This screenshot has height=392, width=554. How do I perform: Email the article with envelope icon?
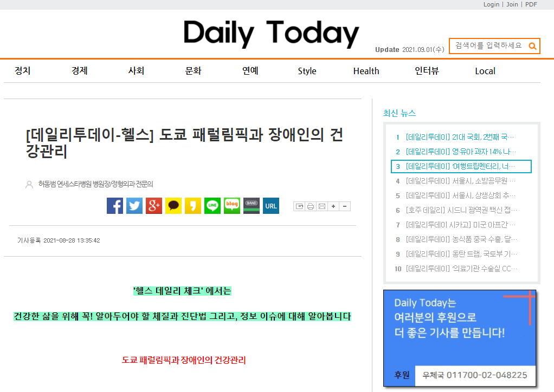[322, 206]
